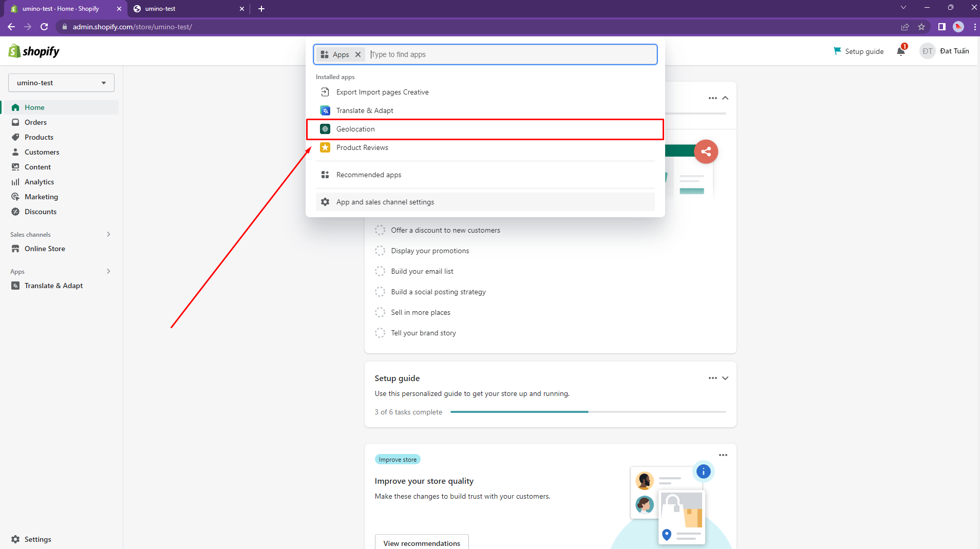
Task: Open App and sales channel settings
Action: pyautogui.click(x=485, y=202)
